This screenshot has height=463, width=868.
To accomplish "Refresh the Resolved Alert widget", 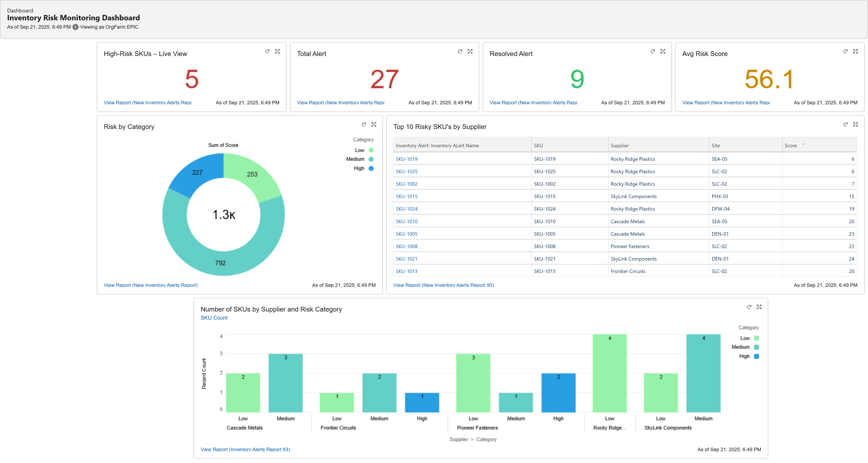I will click(x=653, y=51).
